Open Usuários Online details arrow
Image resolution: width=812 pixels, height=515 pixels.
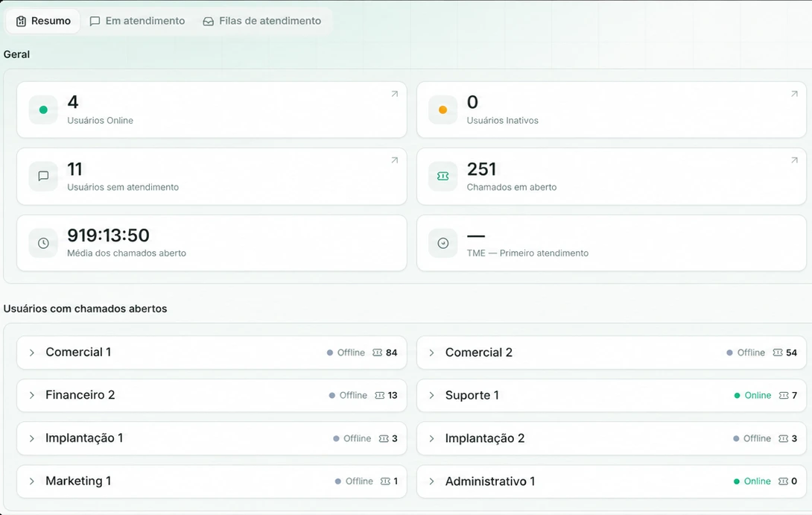(x=395, y=94)
